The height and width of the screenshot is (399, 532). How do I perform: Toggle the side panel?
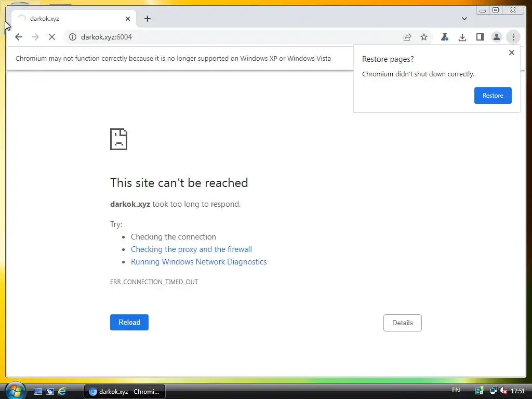click(x=480, y=37)
